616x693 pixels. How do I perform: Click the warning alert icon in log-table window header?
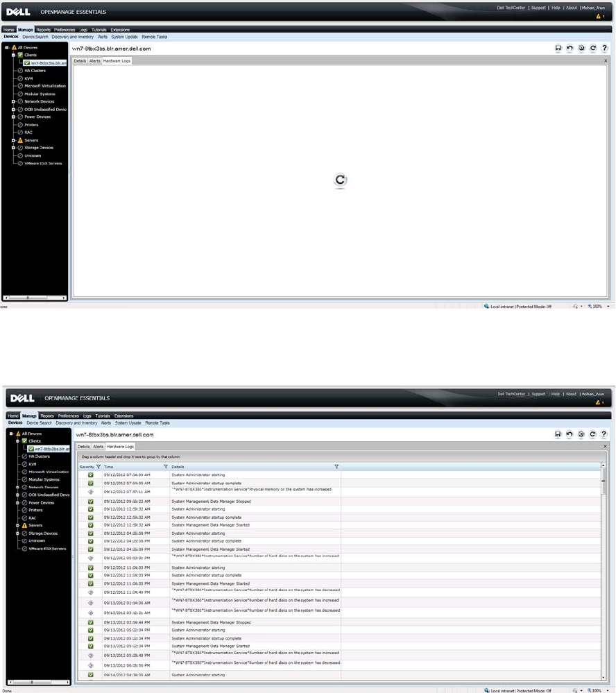click(x=599, y=402)
